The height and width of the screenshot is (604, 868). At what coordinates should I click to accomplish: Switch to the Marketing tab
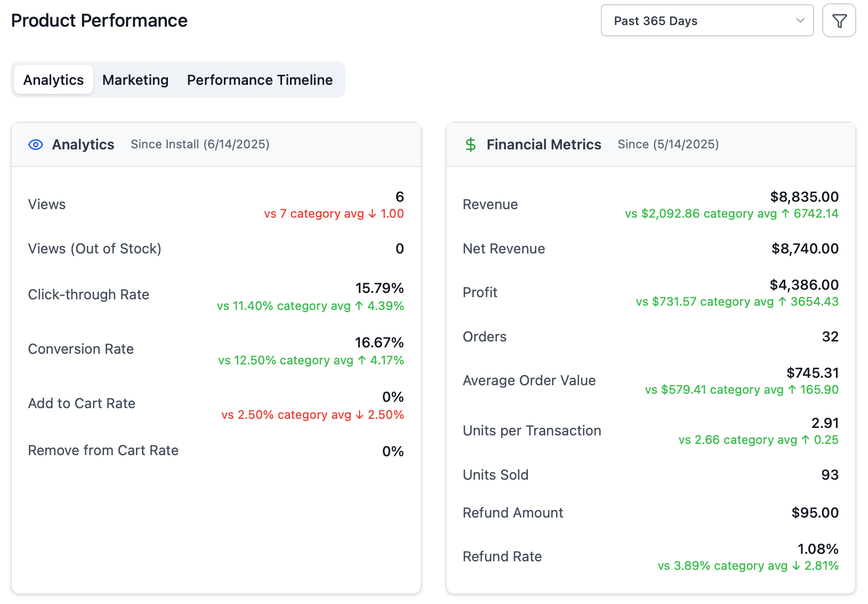pyautogui.click(x=135, y=80)
